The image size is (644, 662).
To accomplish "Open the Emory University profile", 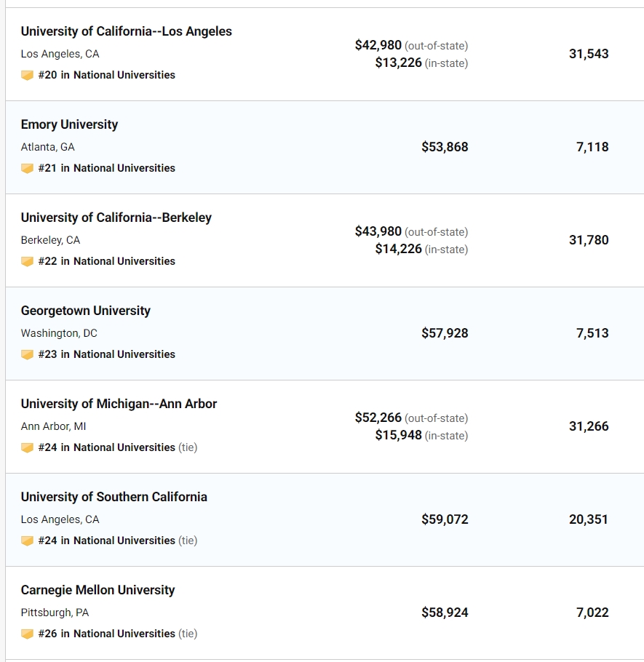I will (69, 124).
